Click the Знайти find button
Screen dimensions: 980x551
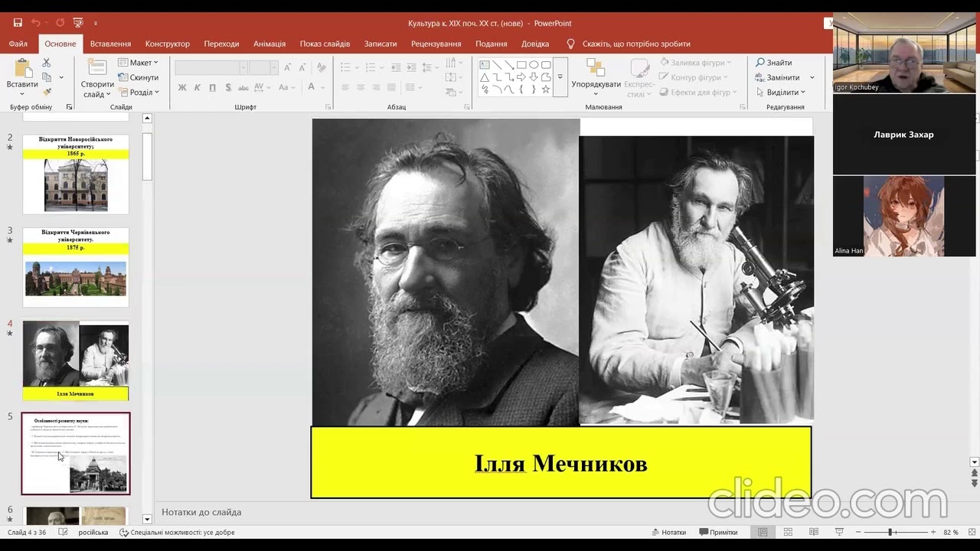click(774, 63)
